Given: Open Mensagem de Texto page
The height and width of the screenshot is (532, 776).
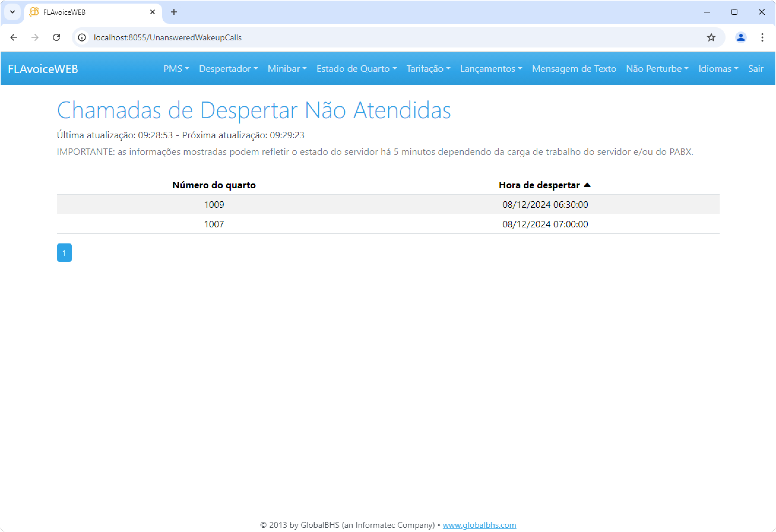Looking at the screenshot, I should pyautogui.click(x=574, y=69).
